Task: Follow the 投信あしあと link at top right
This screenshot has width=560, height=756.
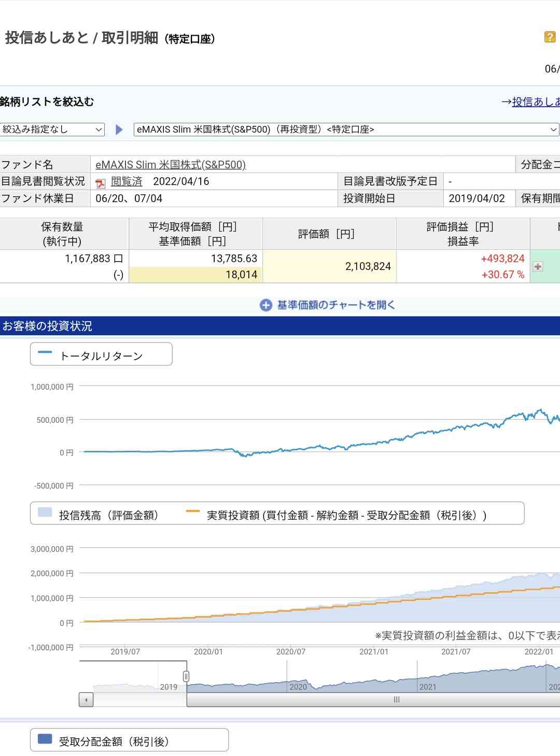Action: [x=536, y=102]
